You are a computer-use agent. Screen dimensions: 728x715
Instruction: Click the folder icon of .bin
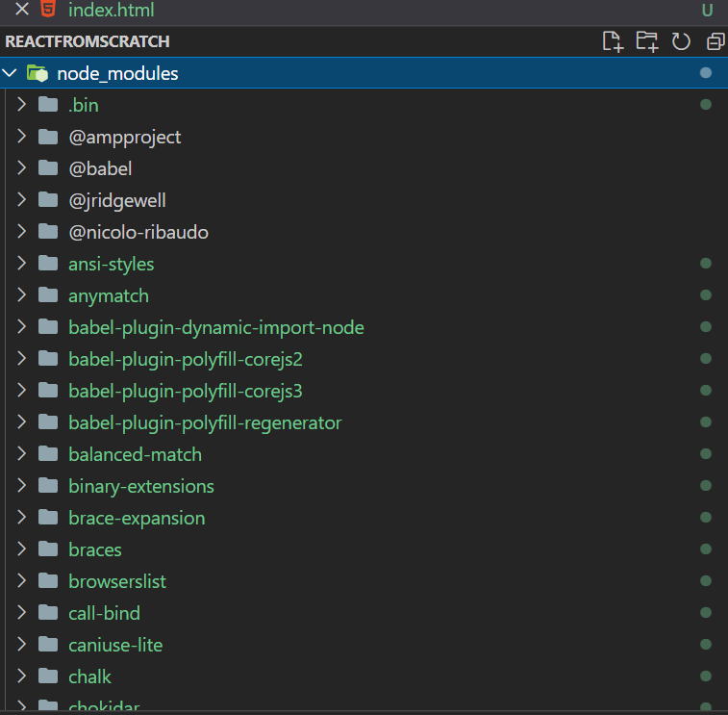coord(48,105)
